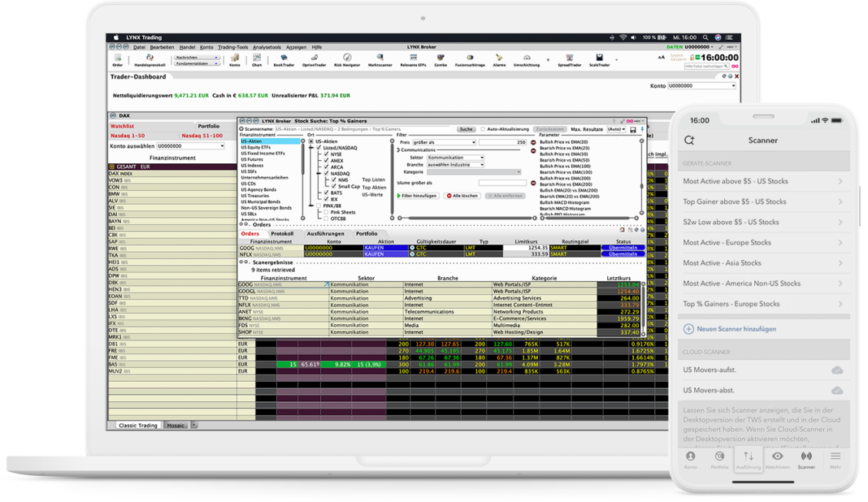Launch the BookTrader tool
Viewport: 868px width, 502px height.
pos(284,60)
